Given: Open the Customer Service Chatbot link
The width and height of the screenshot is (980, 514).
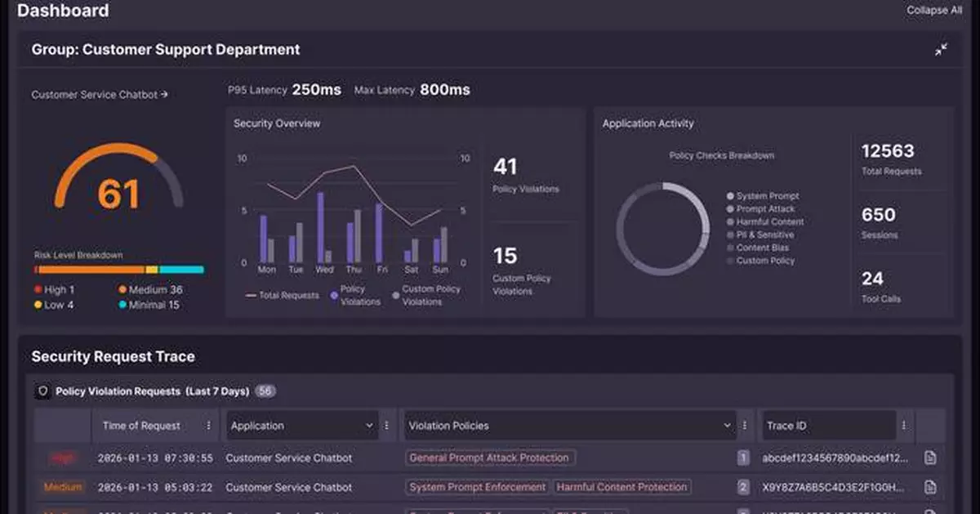Looking at the screenshot, I should click(x=98, y=94).
